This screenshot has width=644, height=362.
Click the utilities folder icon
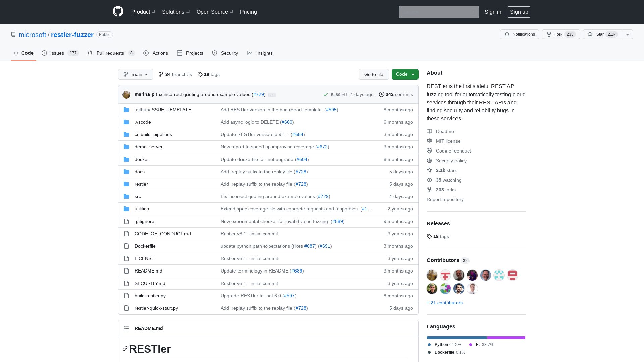pyautogui.click(x=126, y=209)
